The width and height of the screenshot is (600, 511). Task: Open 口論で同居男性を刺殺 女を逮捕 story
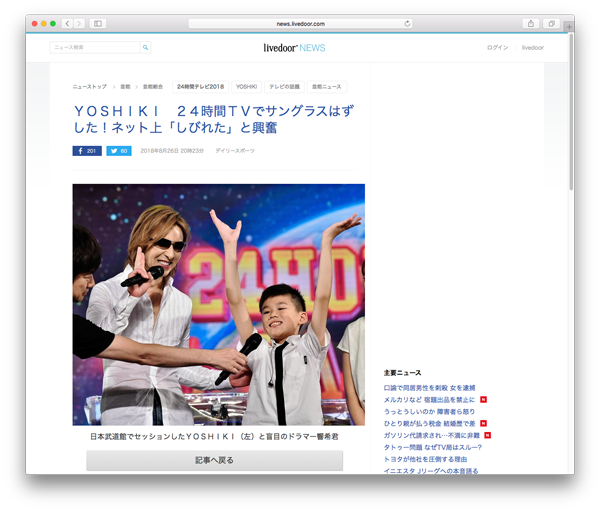tap(429, 388)
